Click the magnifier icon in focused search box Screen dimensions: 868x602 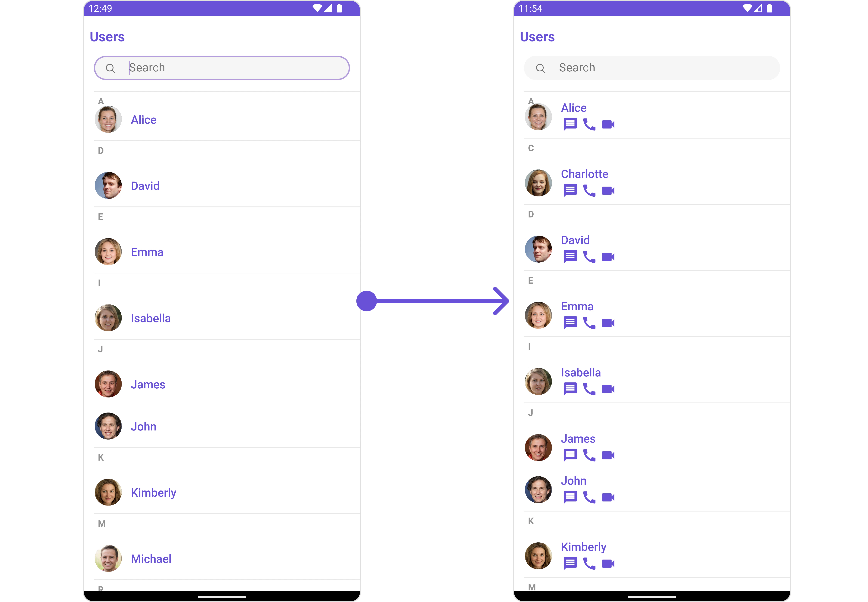[x=110, y=68]
